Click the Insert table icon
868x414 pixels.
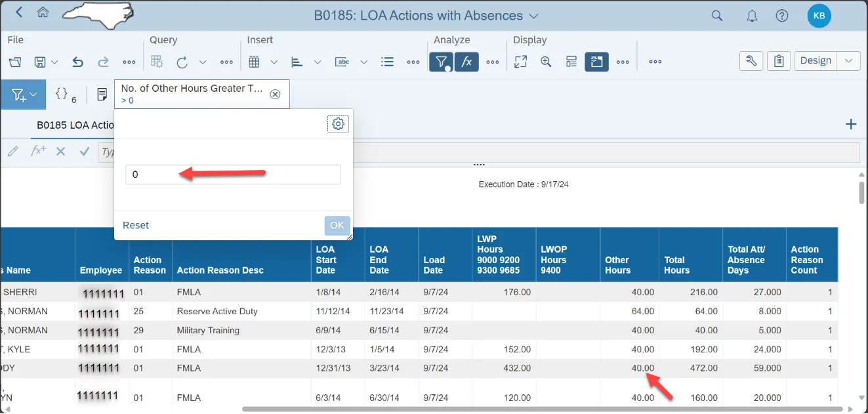pos(255,62)
